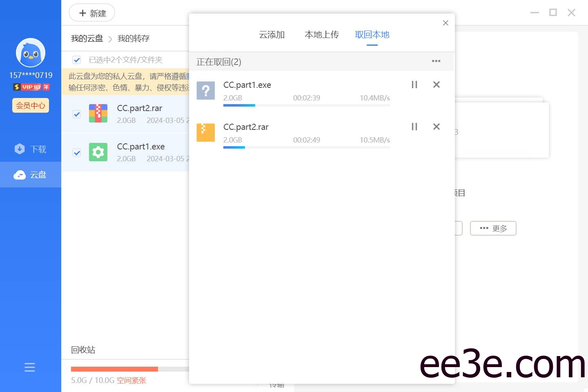Open the 下载 section in sidebar
Viewport: 588px width, 392px height.
[x=31, y=149]
